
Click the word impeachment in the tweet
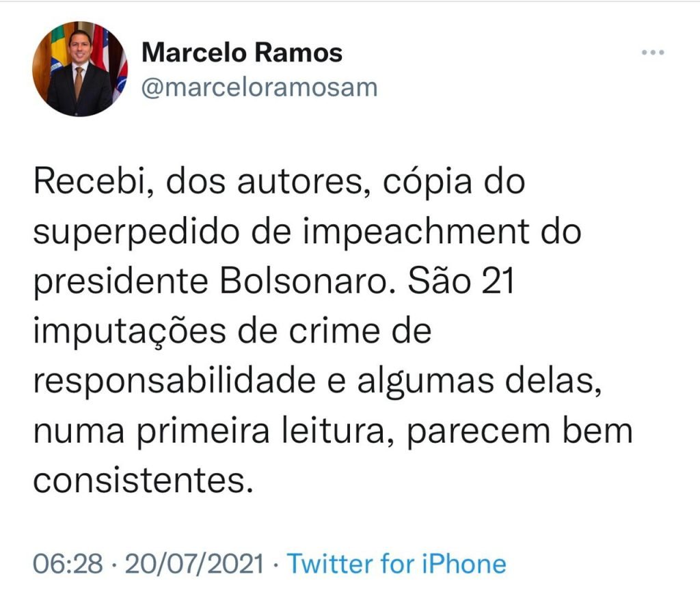[417, 232]
